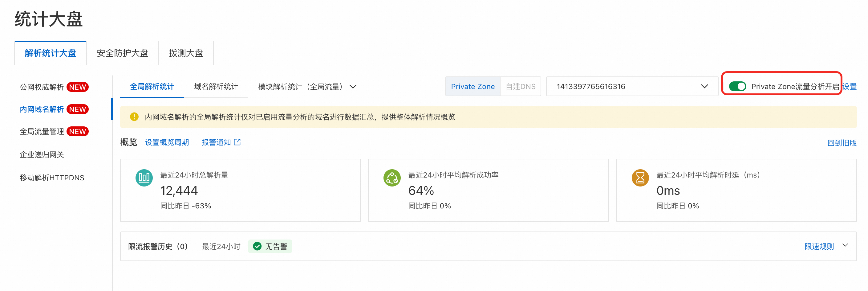Click the yellow warning icon in notice banner
The width and height of the screenshot is (868, 291).
pyautogui.click(x=134, y=117)
